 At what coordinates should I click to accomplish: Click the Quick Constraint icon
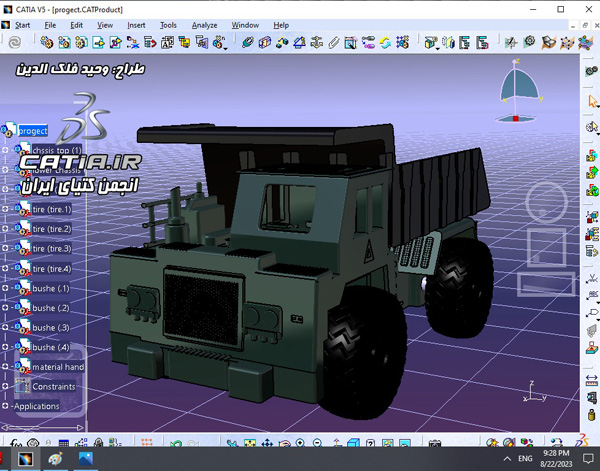click(x=351, y=42)
